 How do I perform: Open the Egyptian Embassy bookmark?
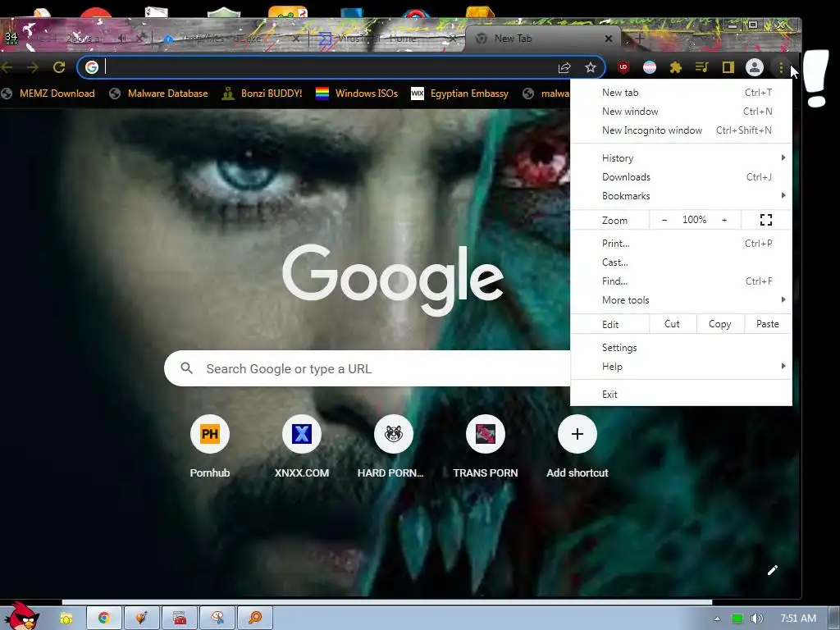(x=459, y=94)
